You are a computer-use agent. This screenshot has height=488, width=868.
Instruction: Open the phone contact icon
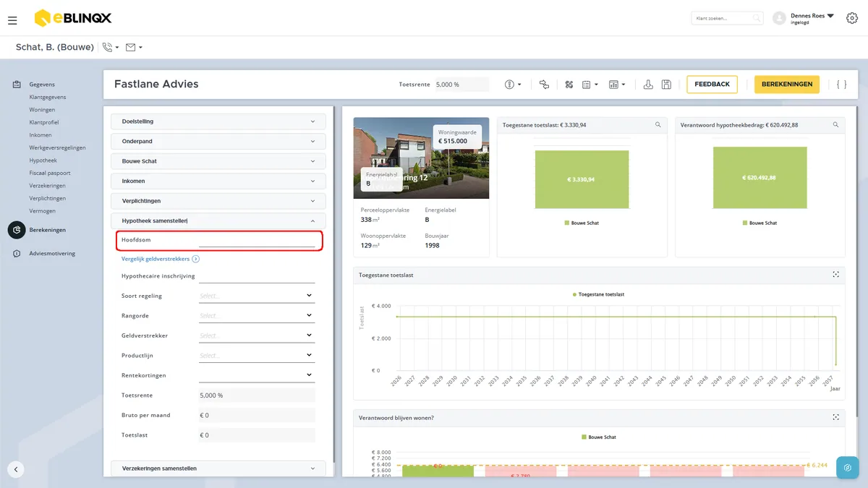click(x=110, y=48)
